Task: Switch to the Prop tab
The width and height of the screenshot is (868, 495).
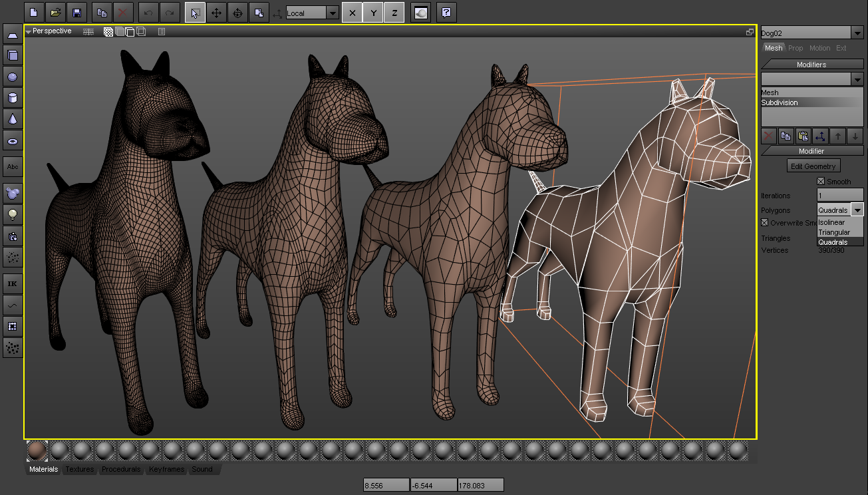Action: click(x=796, y=48)
